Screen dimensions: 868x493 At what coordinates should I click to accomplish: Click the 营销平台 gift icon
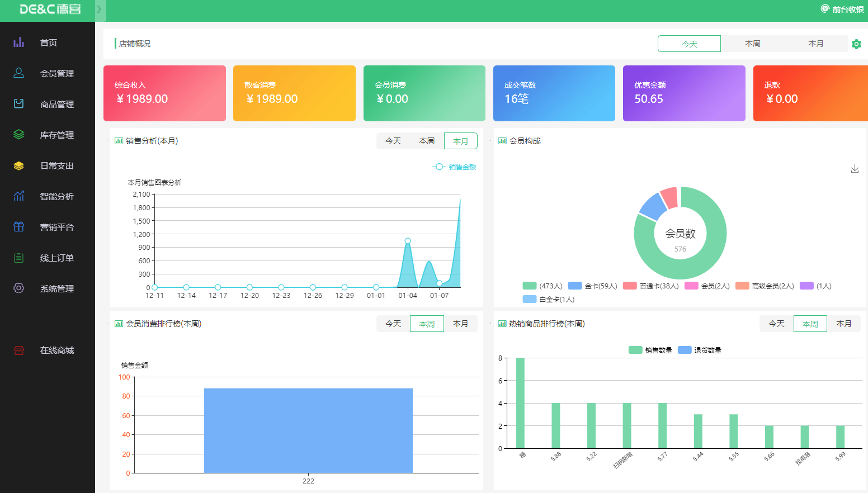(19, 227)
